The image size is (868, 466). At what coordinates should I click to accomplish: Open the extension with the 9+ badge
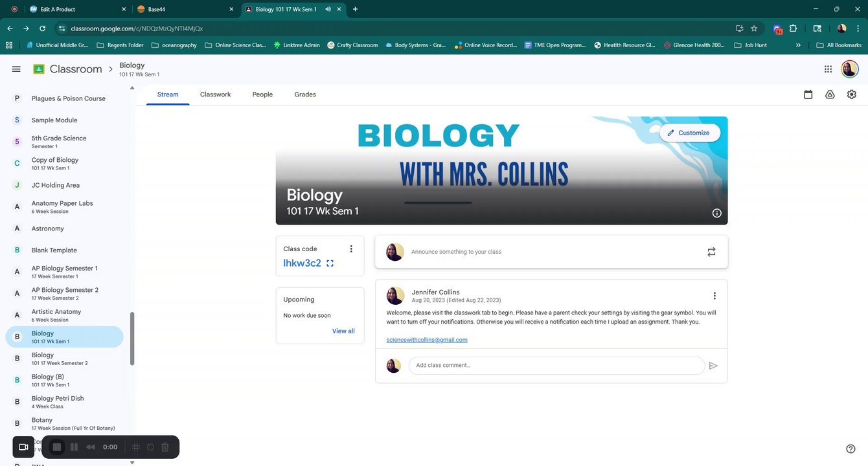(x=777, y=28)
